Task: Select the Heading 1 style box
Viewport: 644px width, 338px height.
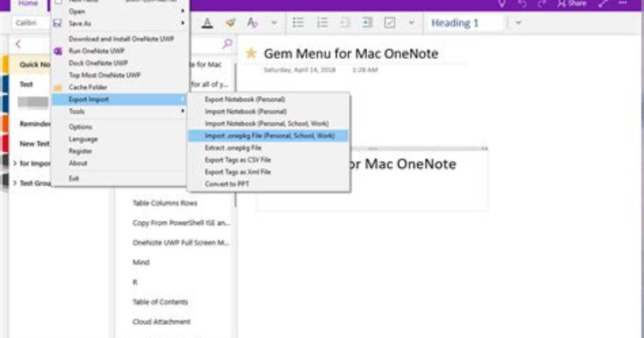Action: coord(464,23)
